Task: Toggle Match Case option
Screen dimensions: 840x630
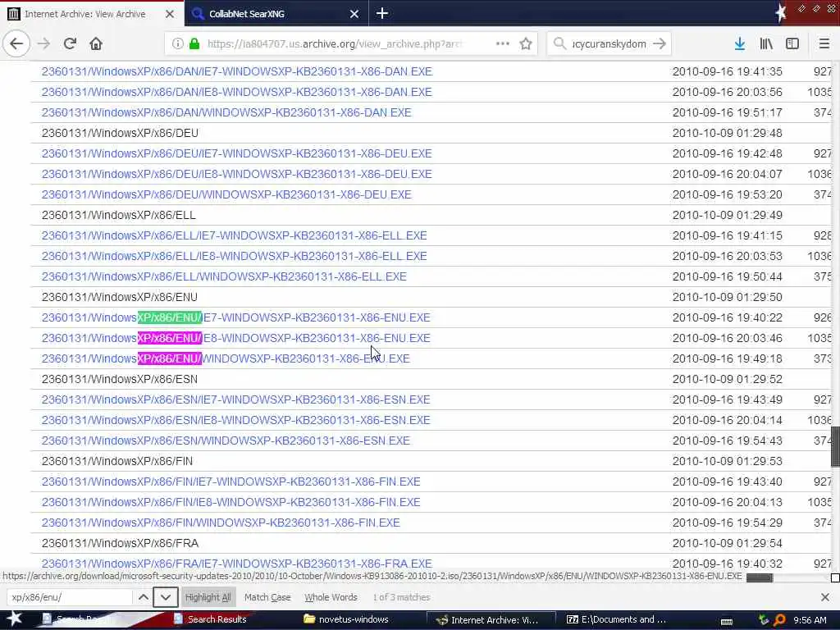Action: click(x=267, y=597)
